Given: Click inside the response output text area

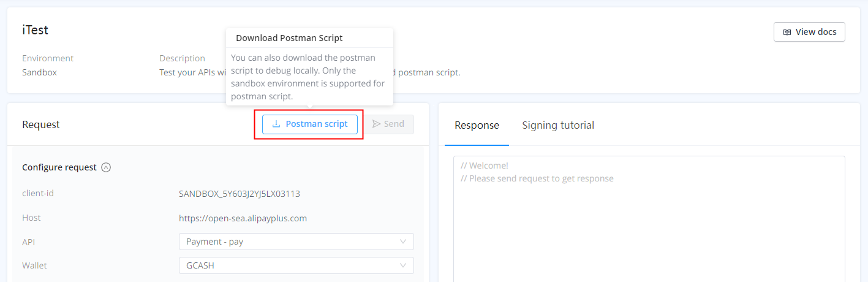Looking at the screenshot, I should (x=649, y=227).
